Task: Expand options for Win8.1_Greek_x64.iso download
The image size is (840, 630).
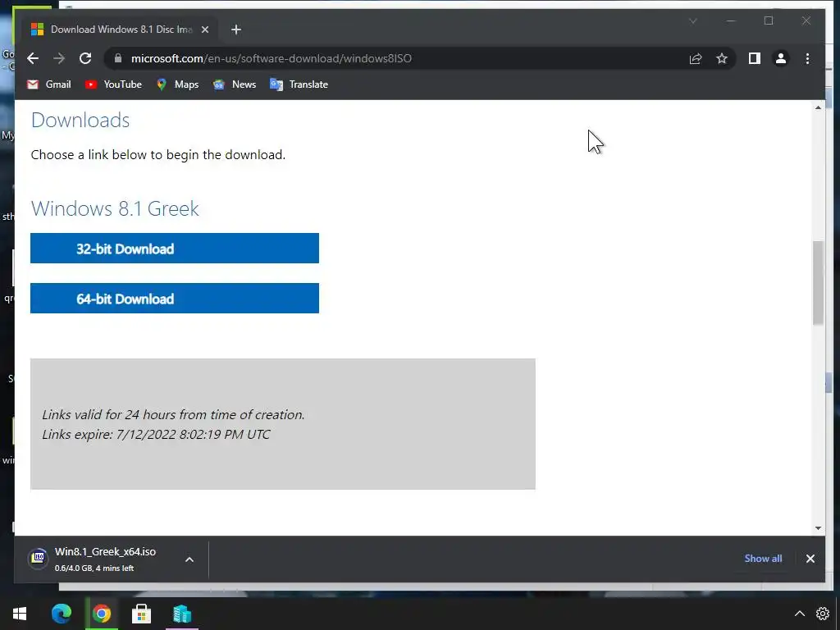Action: (x=189, y=559)
